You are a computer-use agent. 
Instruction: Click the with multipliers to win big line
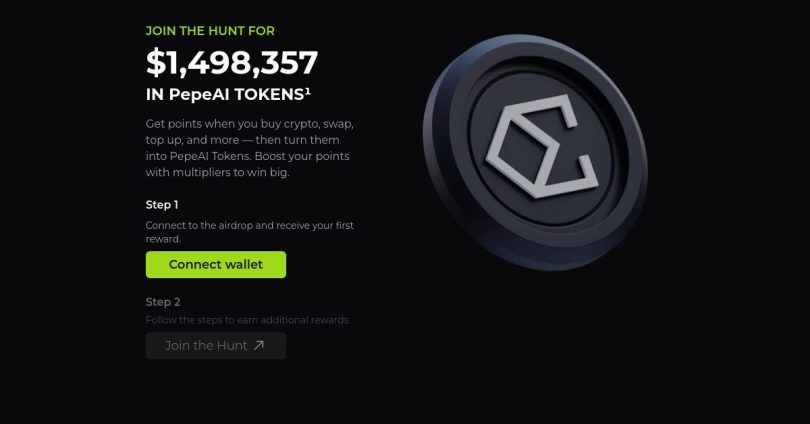pos(217,172)
